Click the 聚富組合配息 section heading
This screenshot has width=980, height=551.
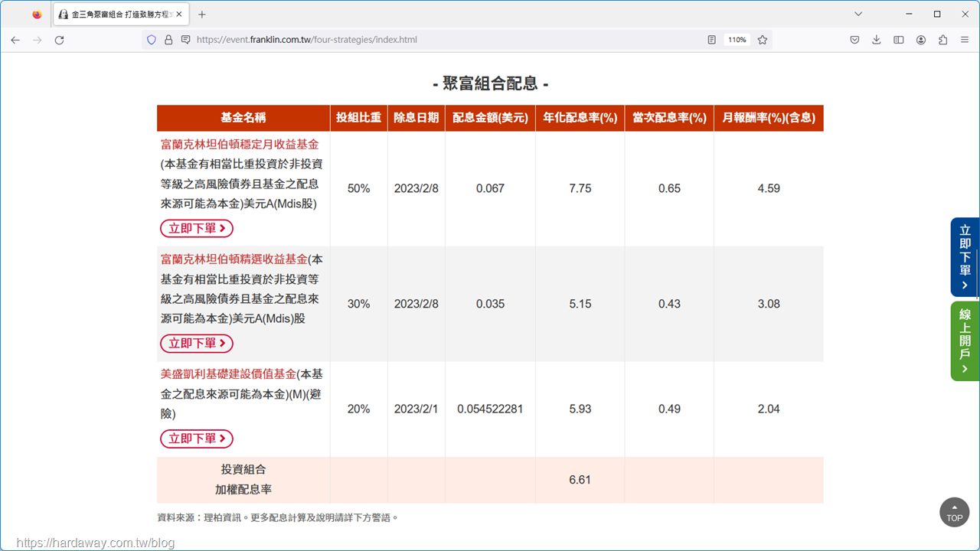point(490,83)
